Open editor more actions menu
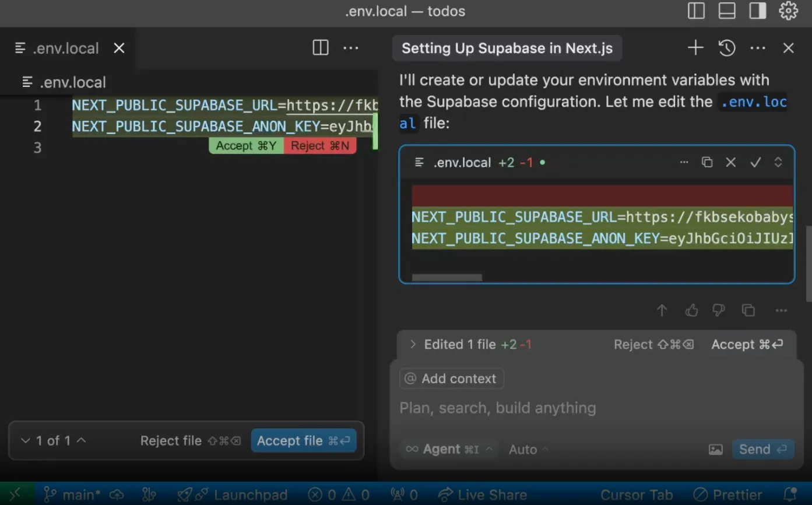812x505 pixels. (x=351, y=48)
